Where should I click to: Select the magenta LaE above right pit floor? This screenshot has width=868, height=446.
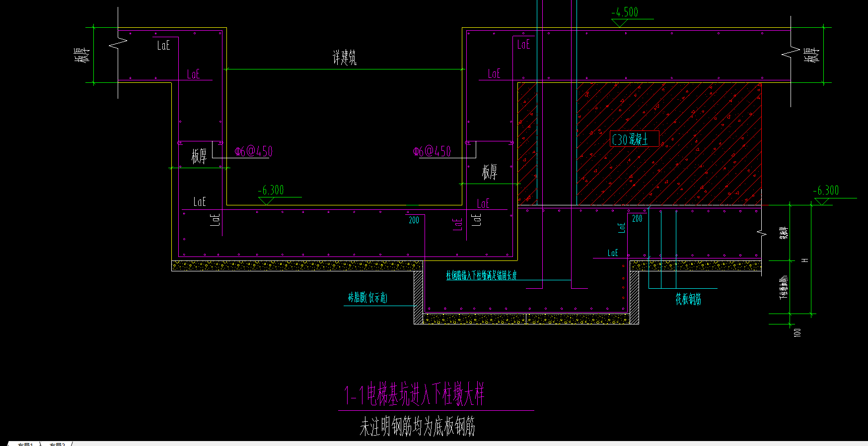[483, 203]
